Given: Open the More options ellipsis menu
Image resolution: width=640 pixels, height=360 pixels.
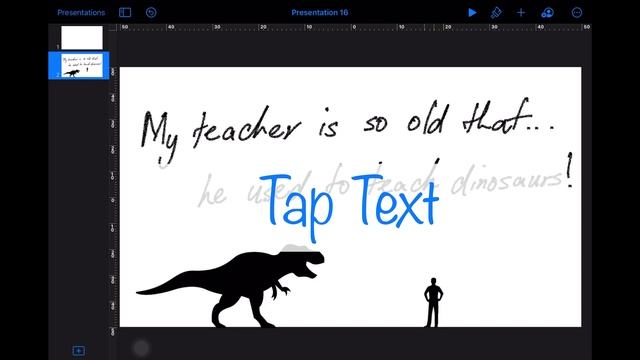Looking at the screenshot, I should (577, 13).
